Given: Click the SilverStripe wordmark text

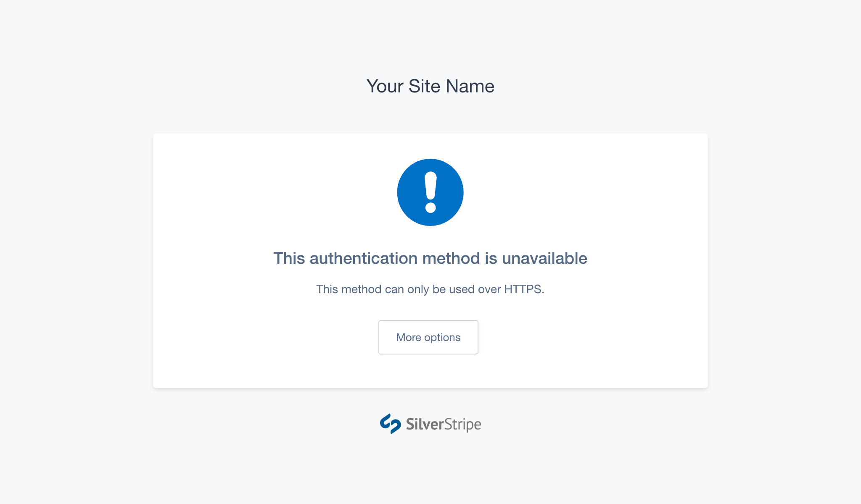Looking at the screenshot, I should pyautogui.click(x=443, y=424).
